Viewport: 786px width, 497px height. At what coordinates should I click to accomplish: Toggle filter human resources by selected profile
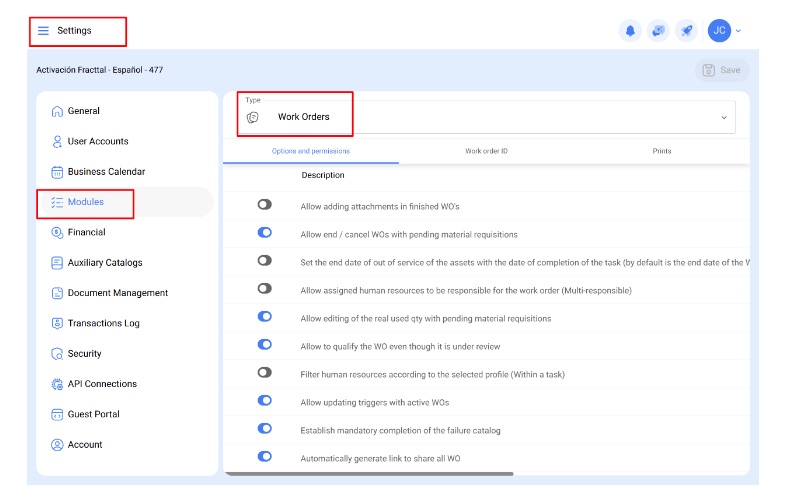pyautogui.click(x=264, y=372)
